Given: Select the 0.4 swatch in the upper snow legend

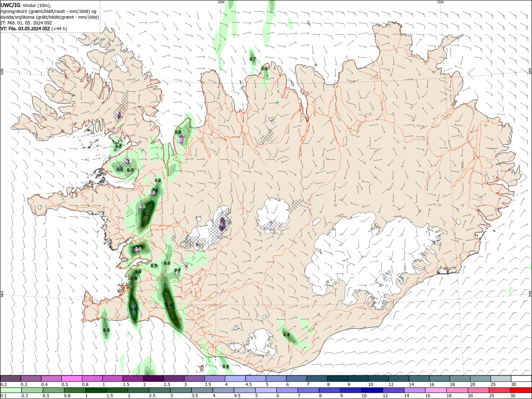Looking at the screenshot, I should click(52, 379).
